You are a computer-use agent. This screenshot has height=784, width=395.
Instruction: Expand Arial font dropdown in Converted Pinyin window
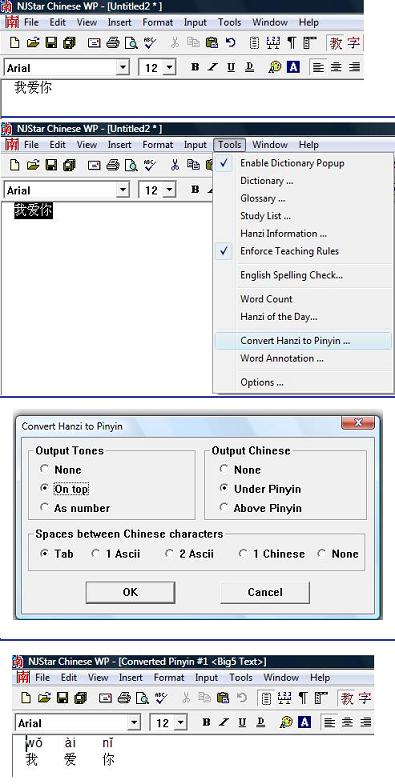coord(134,722)
